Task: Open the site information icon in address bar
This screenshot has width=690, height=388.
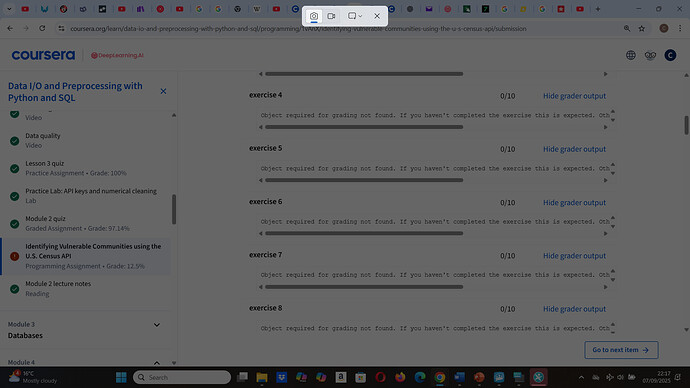Action: (x=61, y=28)
